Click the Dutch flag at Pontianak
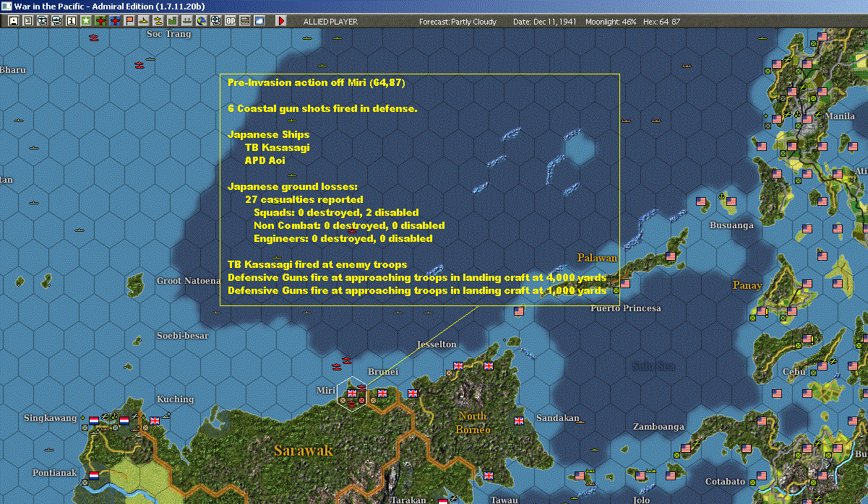 pyautogui.click(x=93, y=476)
